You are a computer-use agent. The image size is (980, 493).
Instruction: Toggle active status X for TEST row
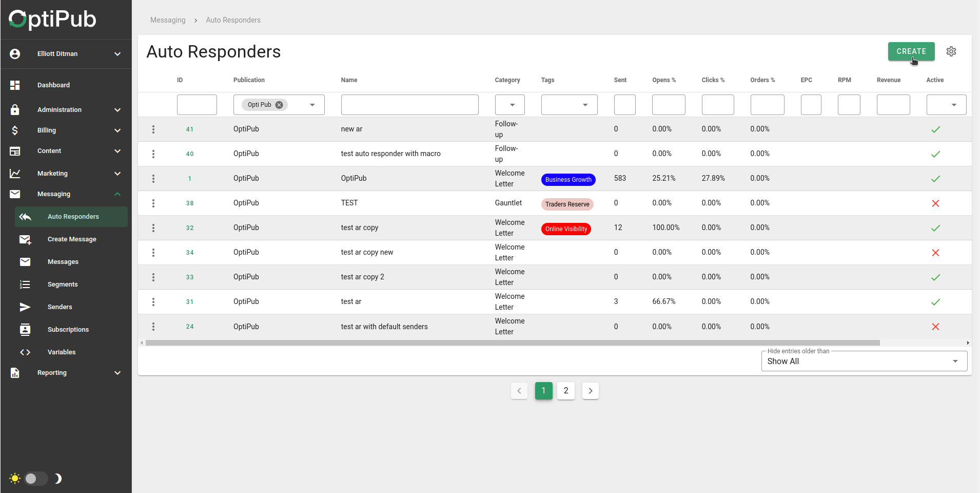[935, 203]
